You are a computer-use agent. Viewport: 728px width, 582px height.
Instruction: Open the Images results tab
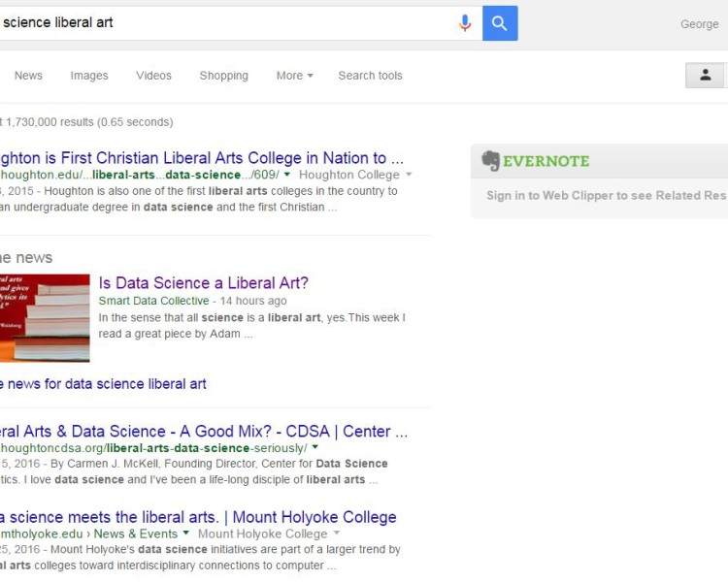click(x=89, y=76)
